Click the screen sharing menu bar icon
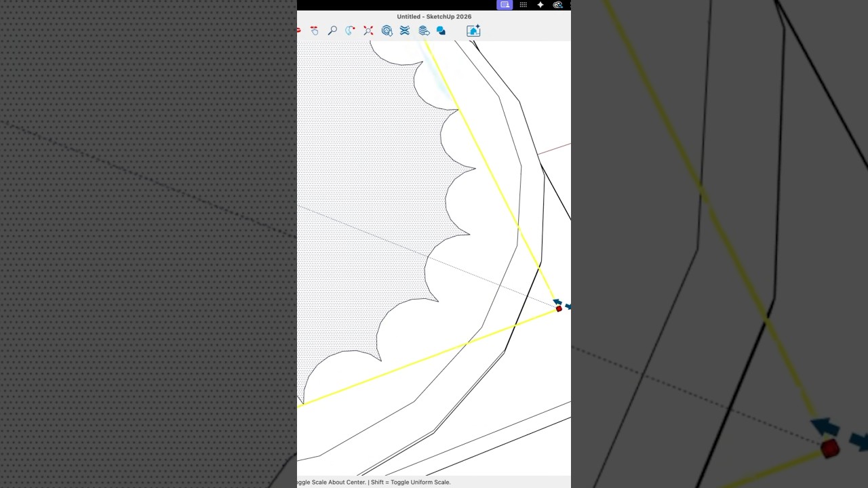This screenshot has height=488, width=868. click(x=505, y=5)
